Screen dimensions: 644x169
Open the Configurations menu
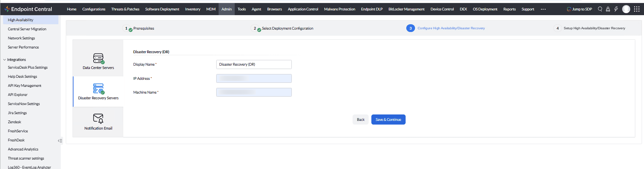[94, 9]
